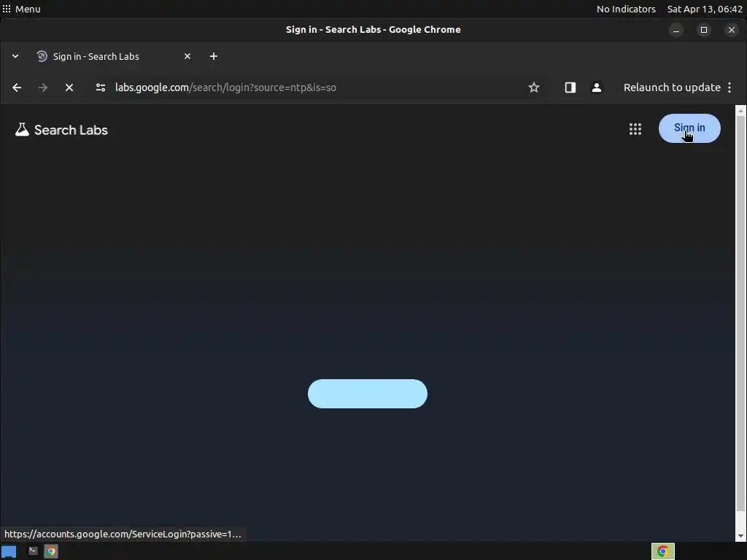The image size is (747, 560).
Task: Close the Sign in - Search Labs tab
Action: pyautogui.click(x=187, y=56)
